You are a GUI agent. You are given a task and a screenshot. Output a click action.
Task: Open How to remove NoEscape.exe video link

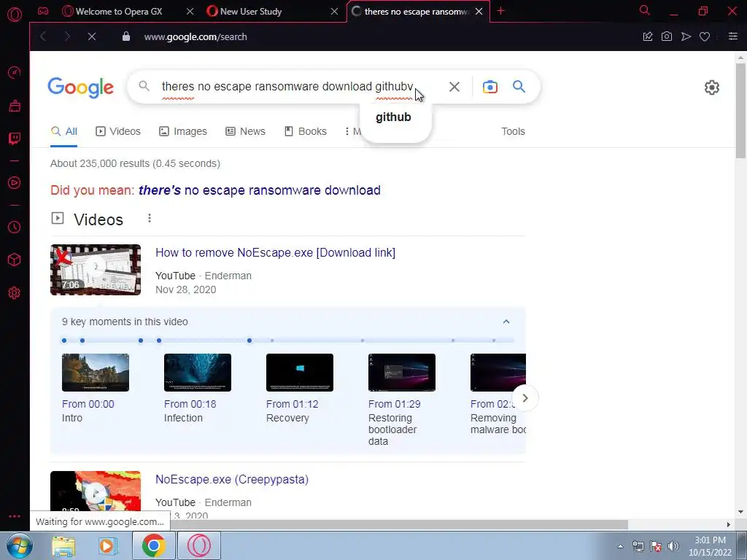[x=275, y=253]
